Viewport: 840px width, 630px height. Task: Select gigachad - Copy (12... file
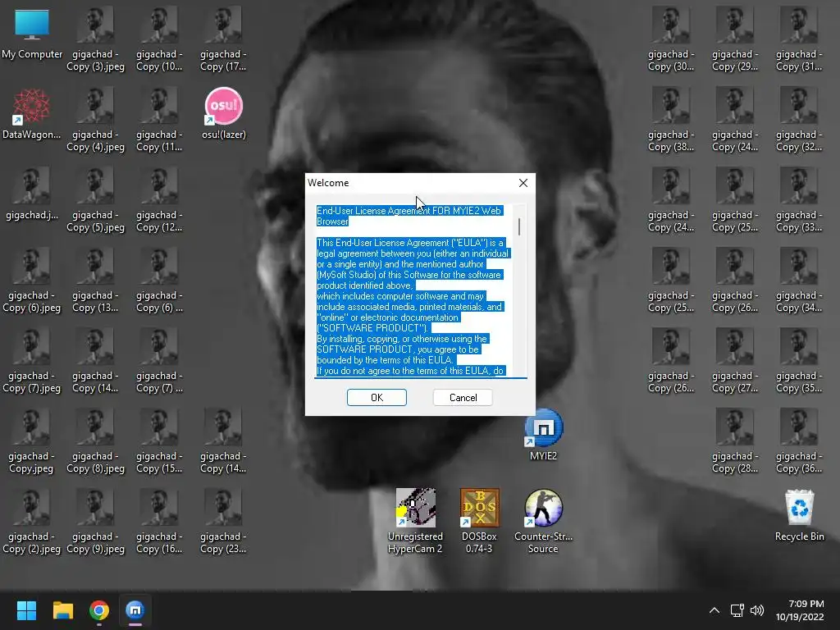159,200
